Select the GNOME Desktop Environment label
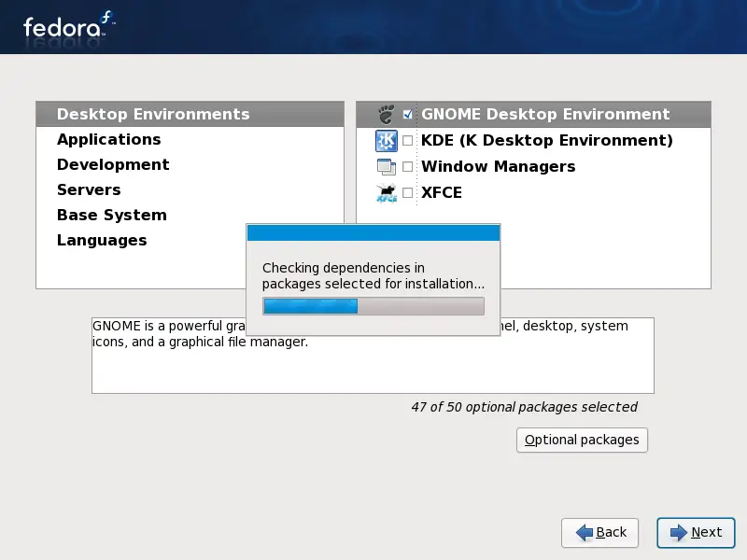The height and width of the screenshot is (560, 747). pos(545,114)
